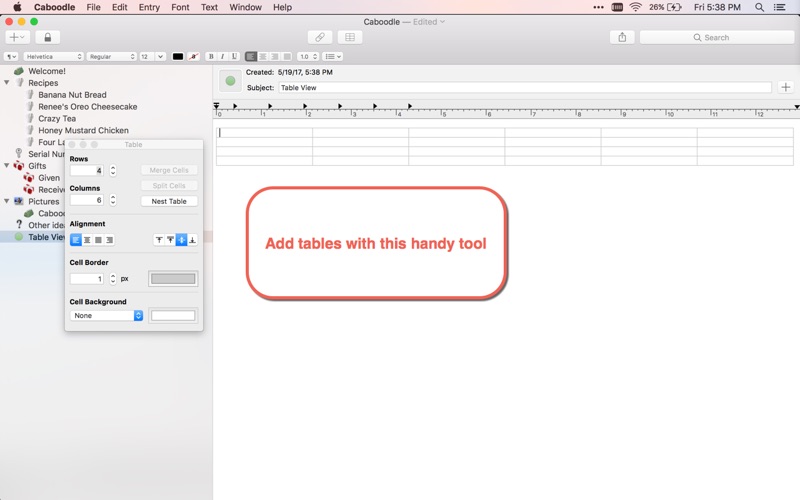Set vertical alignment to middle in Table panel

tap(181, 240)
